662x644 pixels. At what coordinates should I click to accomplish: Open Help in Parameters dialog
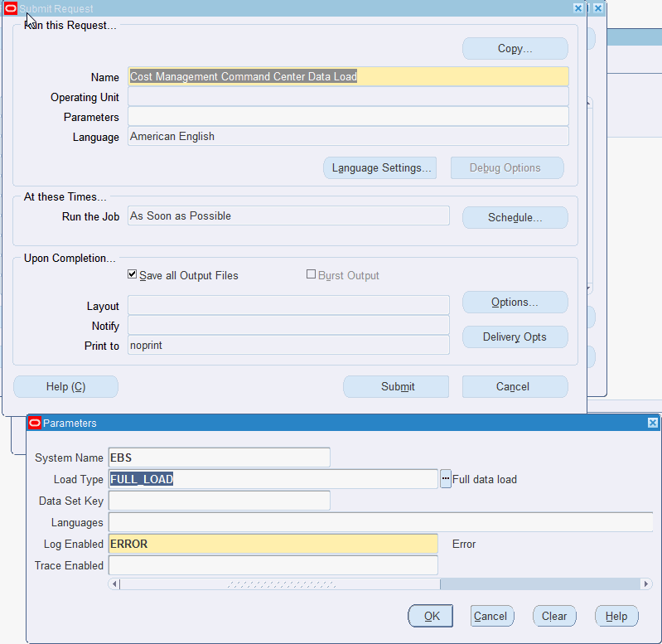[616, 616]
